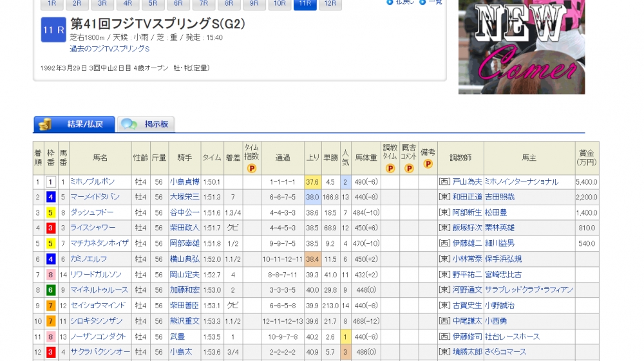Open trainer 和田正道 page

[468, 197]
